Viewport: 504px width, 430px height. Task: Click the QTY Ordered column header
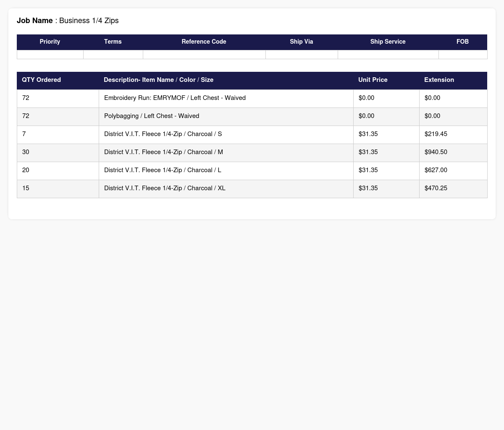[41, 80]
